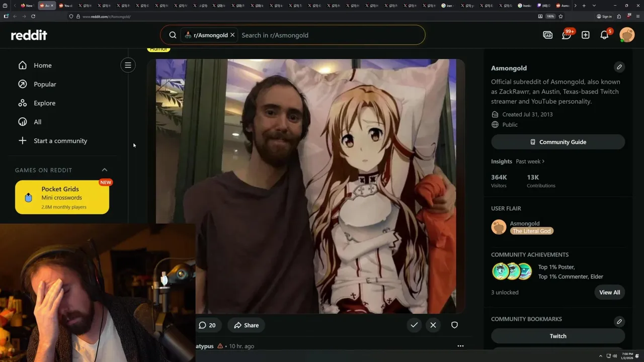The height and width of the screenshot is (362, 644).
Task: Open the Reddit advertise icon
Action: coord(548,35)
